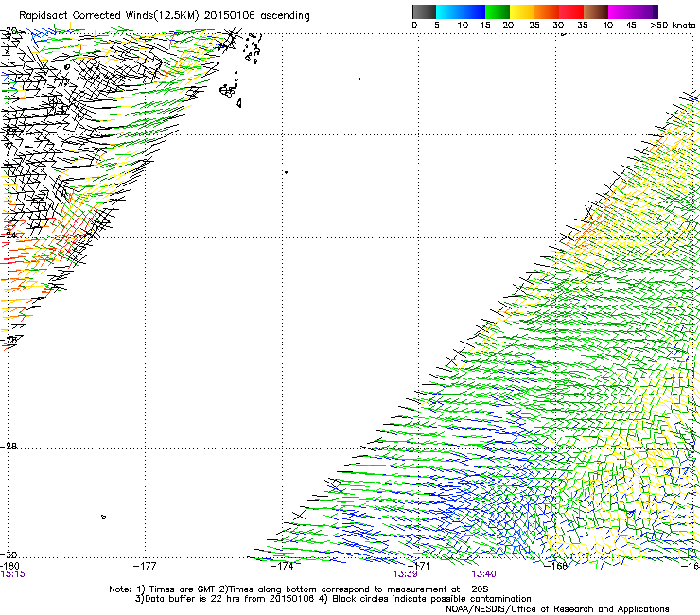Click the '-28' latitude axis label
Viewport: 700px width, 615px height.
(9, 446)
